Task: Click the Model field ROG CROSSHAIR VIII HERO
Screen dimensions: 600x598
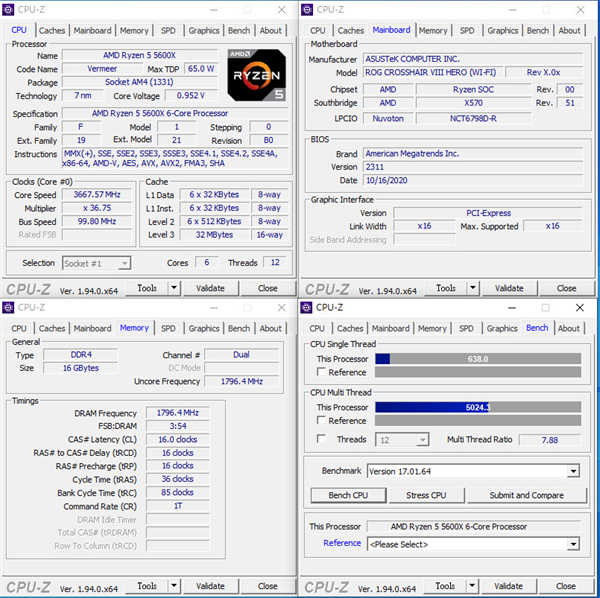Action: click(x=431, y=72)
